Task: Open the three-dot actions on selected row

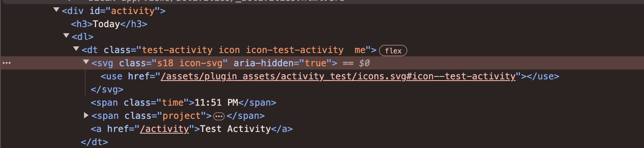Action: click(x=7, y=63)
